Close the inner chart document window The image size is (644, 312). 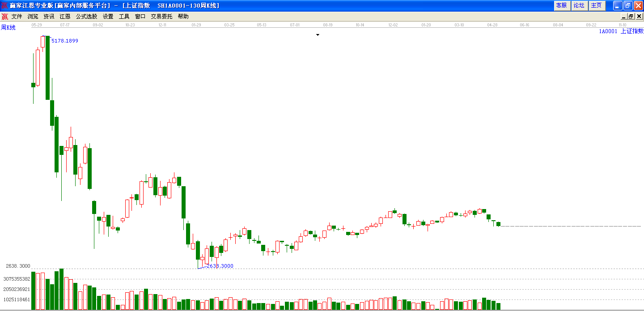click(639, 17)
